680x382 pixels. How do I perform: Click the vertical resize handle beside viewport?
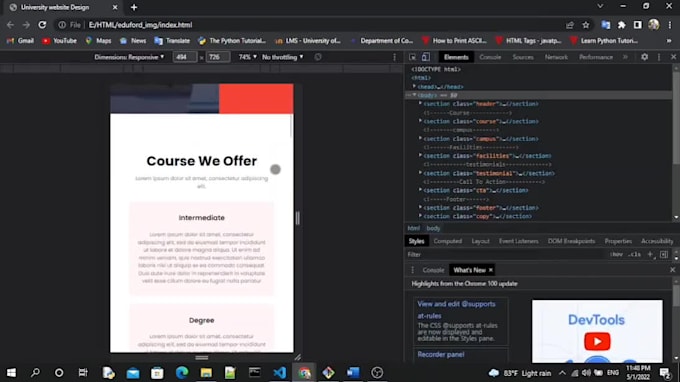pyautogui.click(x=298, y=218)
